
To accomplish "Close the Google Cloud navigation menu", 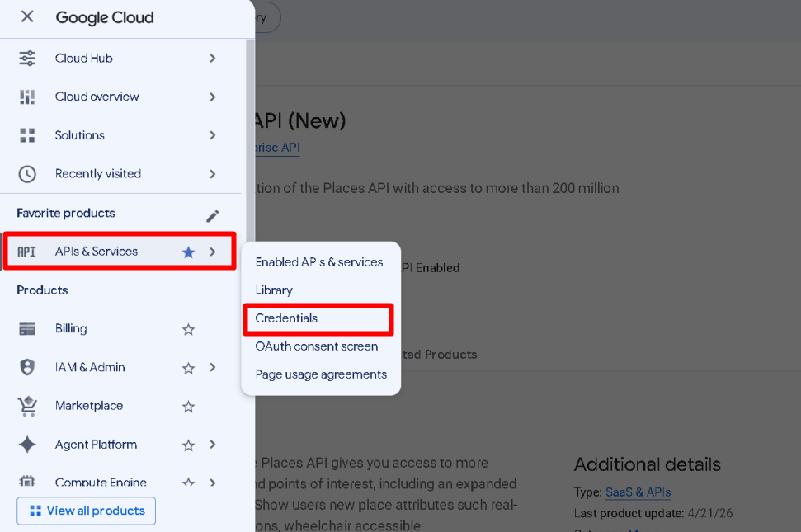I will point(27,16).
